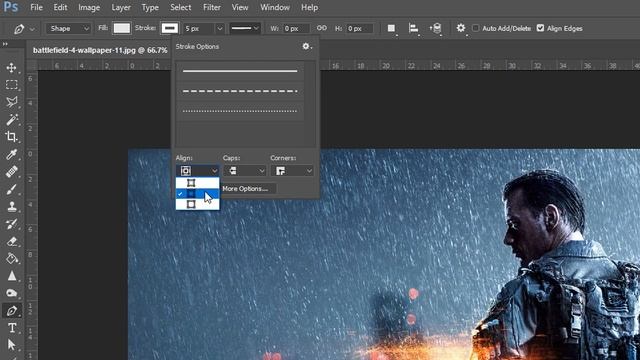Uncheck Align Edges checkbox

540,28
